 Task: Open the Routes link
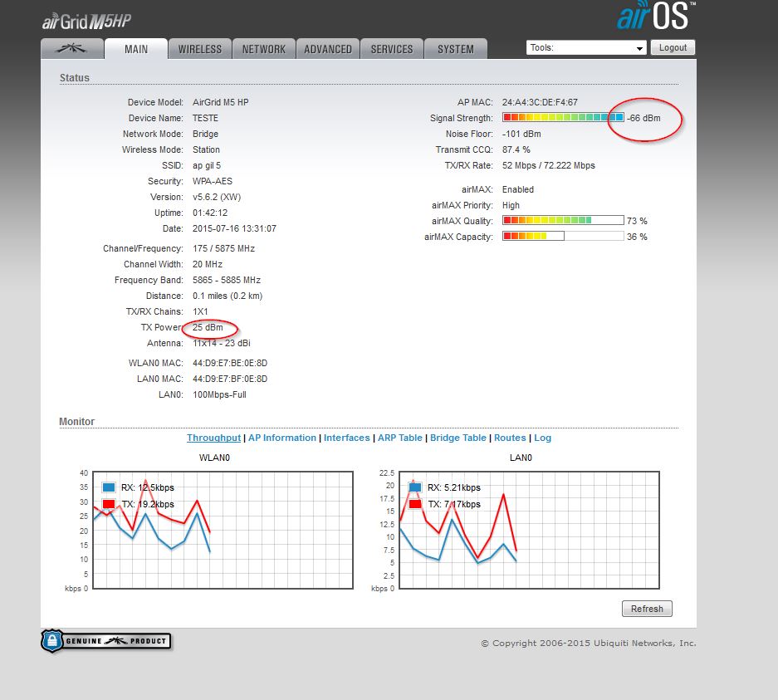510,438
